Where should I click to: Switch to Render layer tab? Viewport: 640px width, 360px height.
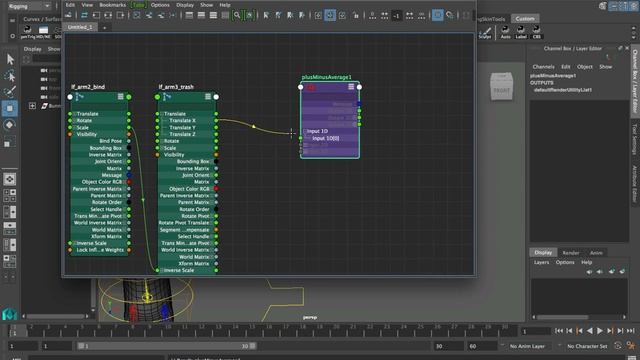571,253
